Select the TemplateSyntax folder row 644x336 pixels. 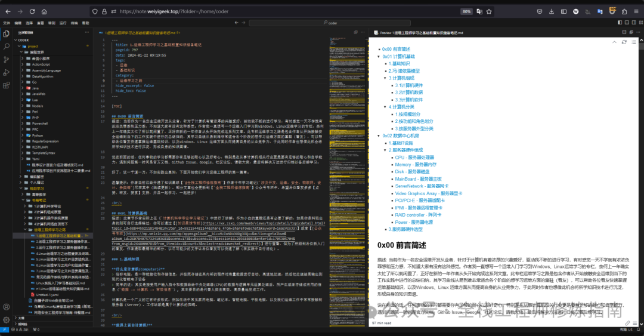52,153
